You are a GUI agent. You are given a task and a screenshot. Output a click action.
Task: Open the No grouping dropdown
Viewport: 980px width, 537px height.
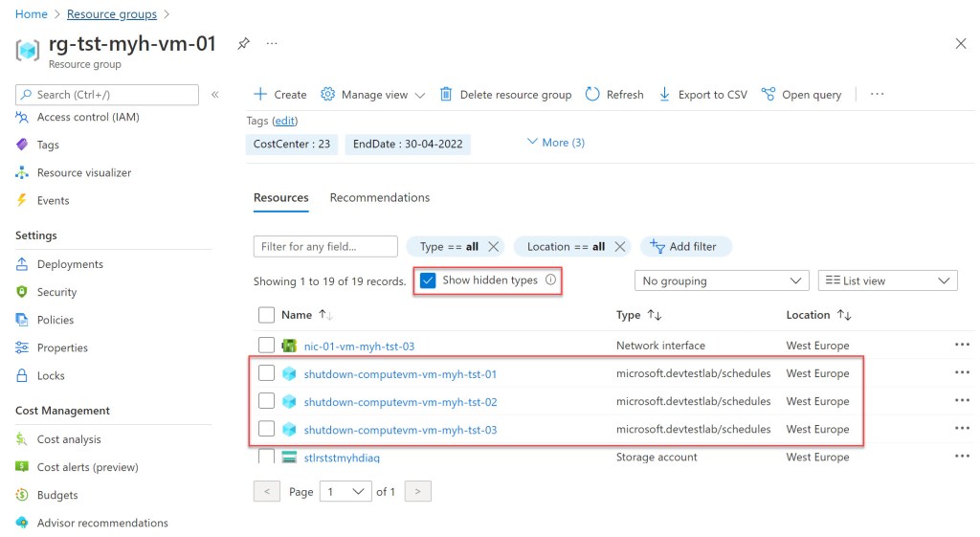point(722,280)
